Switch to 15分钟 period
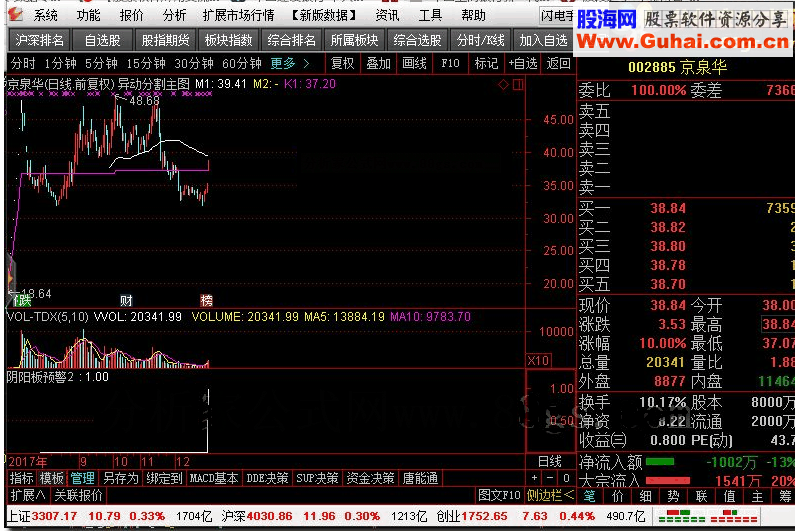This screenshot has width=795, height=531. point(146,63)
